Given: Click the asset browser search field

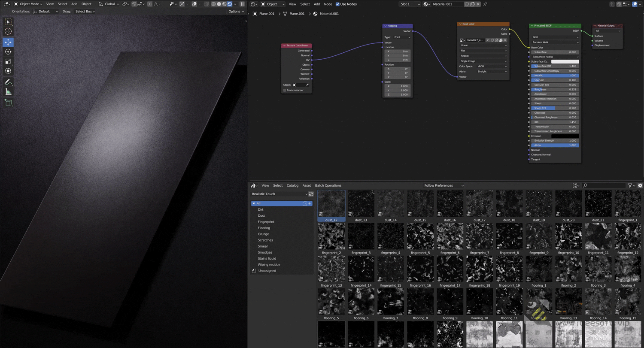Looking at the screenshot, I should tap(604, 185).
